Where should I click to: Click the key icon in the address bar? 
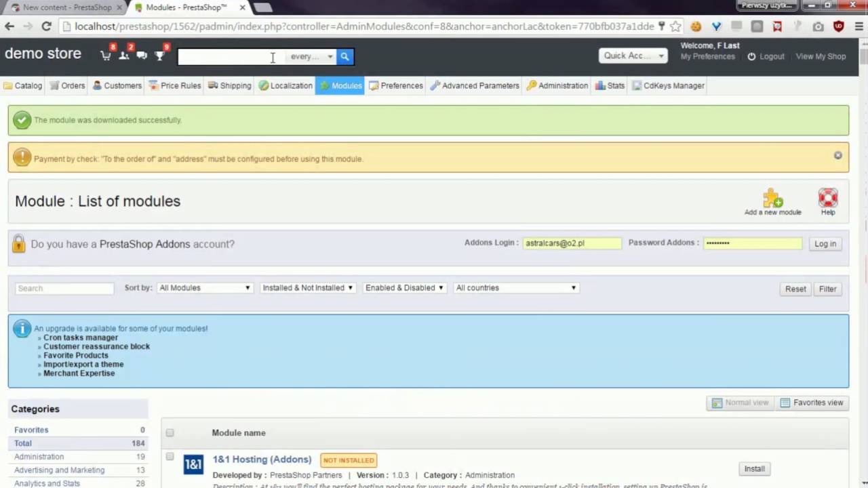(662, 26)
